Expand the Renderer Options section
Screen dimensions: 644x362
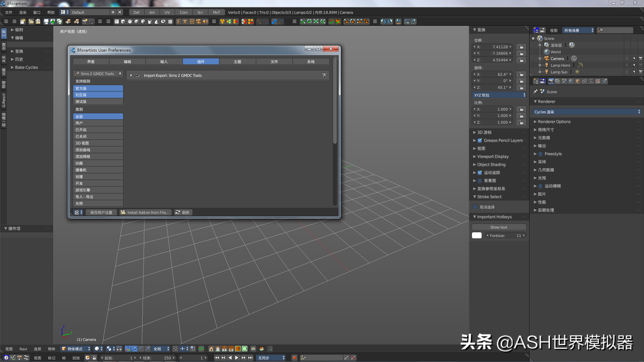(554, 121)
